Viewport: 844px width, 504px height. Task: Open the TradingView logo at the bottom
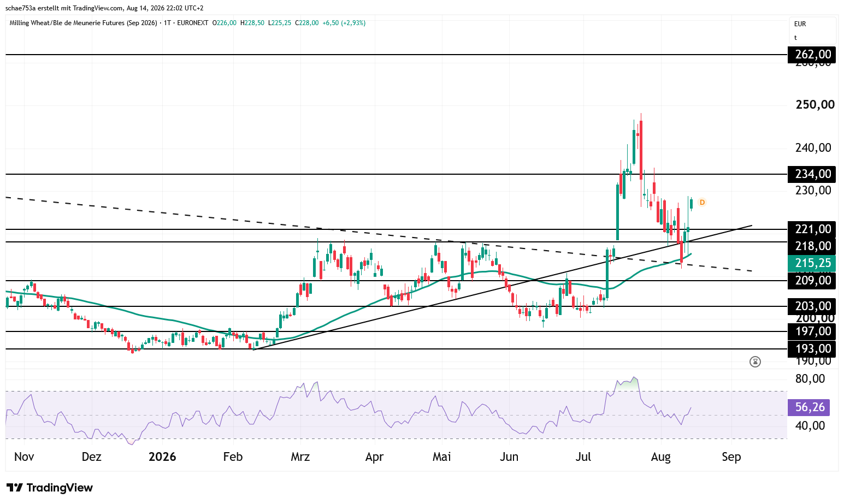(50, 488)
